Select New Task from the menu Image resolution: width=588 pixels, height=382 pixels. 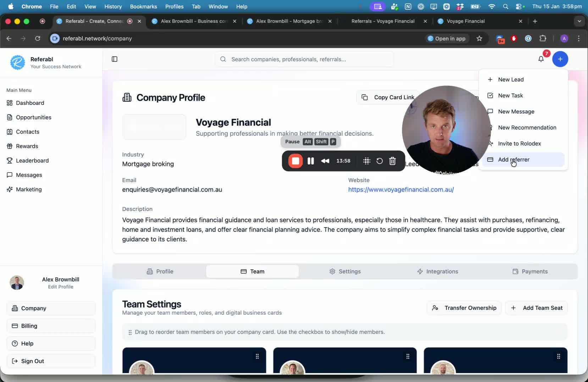click(523, 95)
